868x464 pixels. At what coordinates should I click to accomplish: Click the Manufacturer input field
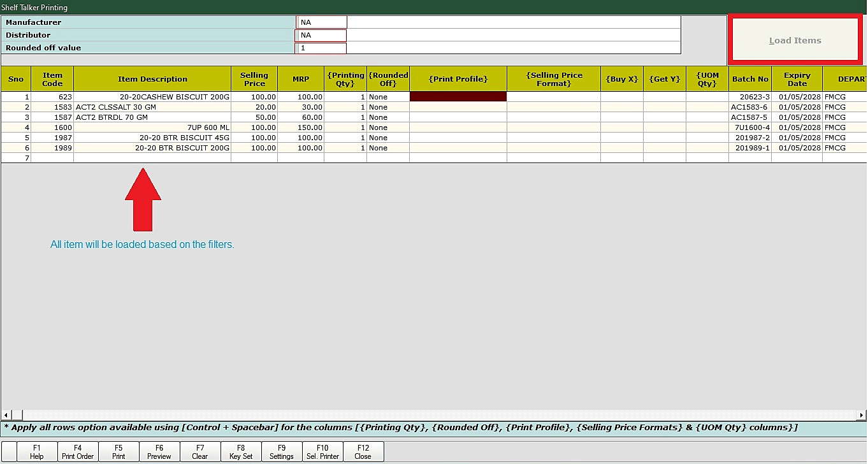click(x=322, y=22)
